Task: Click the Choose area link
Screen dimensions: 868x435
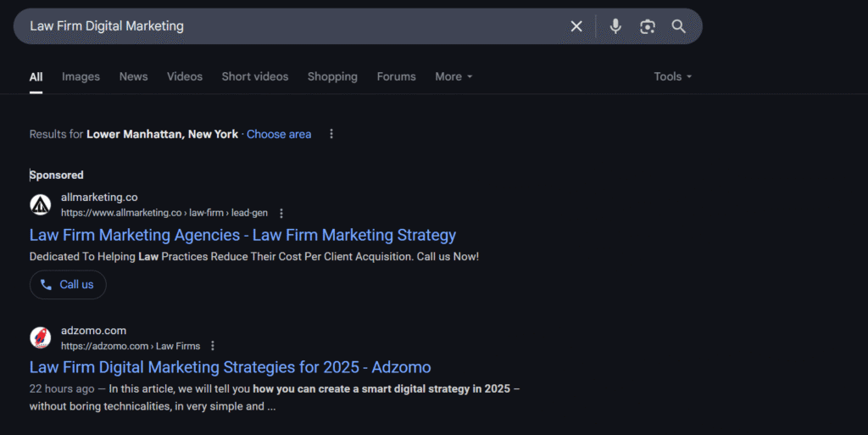Action: 279,134
